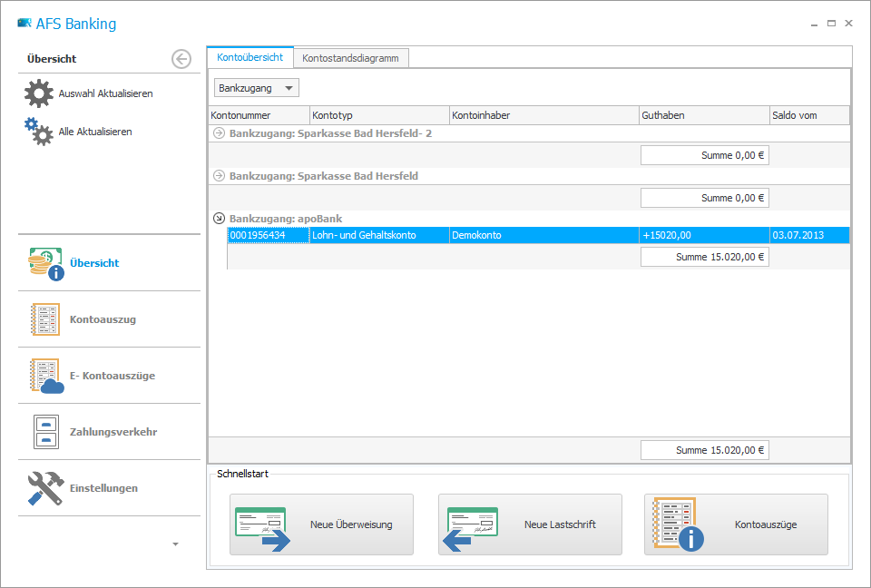
Task: Click the Neue Lastschrift cheque arrow icon
Action: pos(471,528)
